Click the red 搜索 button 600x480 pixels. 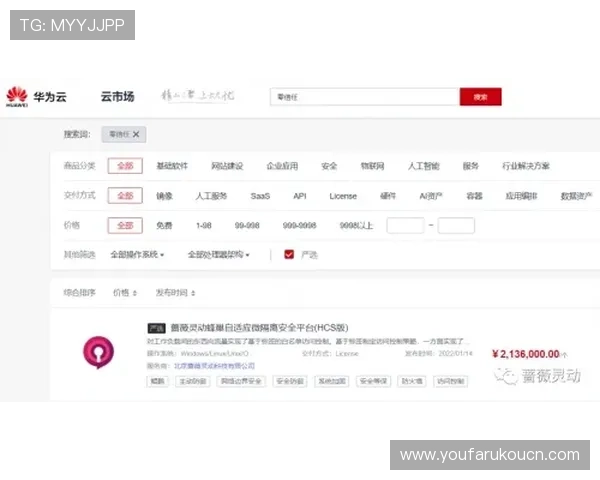(x=481, y=97)
